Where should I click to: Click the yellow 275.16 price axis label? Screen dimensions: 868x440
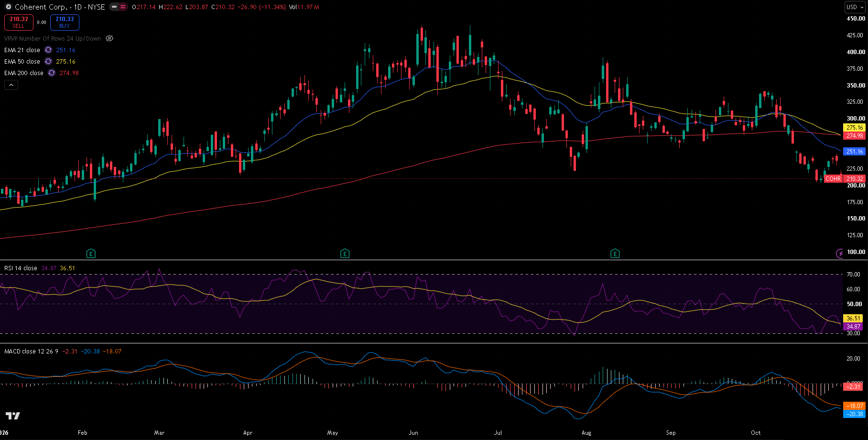point(855,128)
